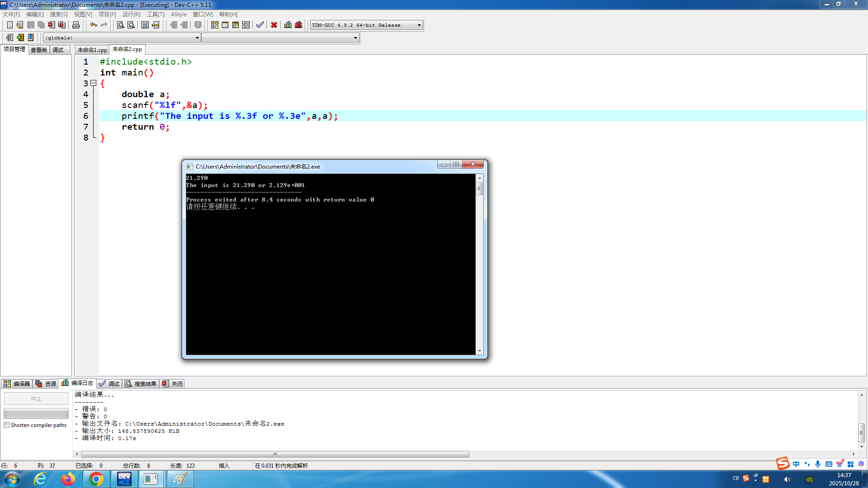Open the TDM-GCC compiler selection dropdown
This screenshot has width=868, height=488.
pos(419,25)
